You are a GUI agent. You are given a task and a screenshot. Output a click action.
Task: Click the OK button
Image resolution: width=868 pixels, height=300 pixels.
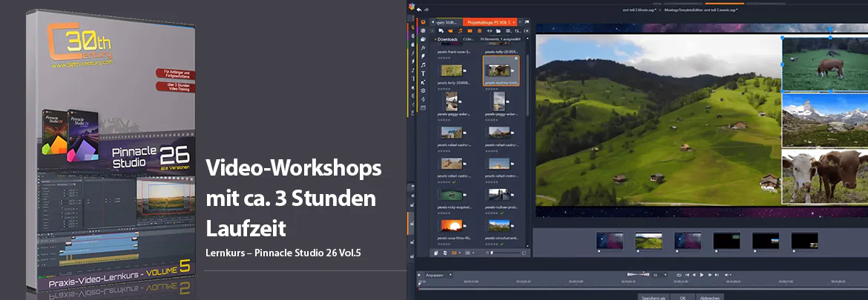coord(683,297)
